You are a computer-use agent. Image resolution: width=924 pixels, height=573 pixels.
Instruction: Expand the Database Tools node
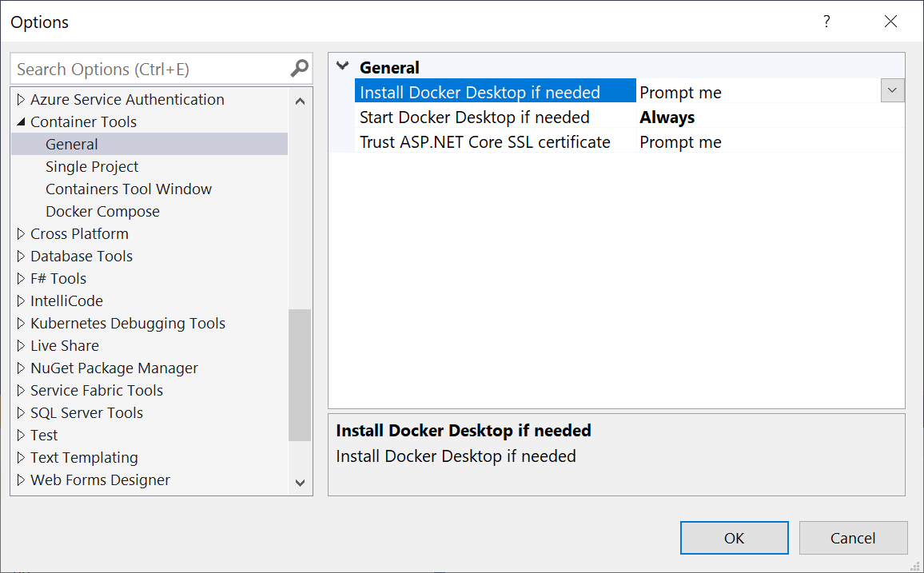21,256
